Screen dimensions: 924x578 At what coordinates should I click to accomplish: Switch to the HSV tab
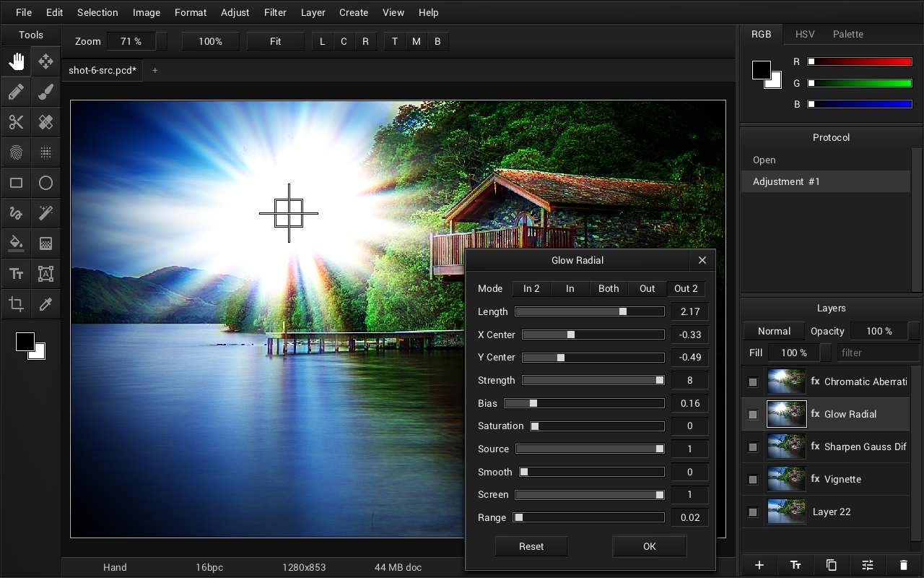point(805,34)
